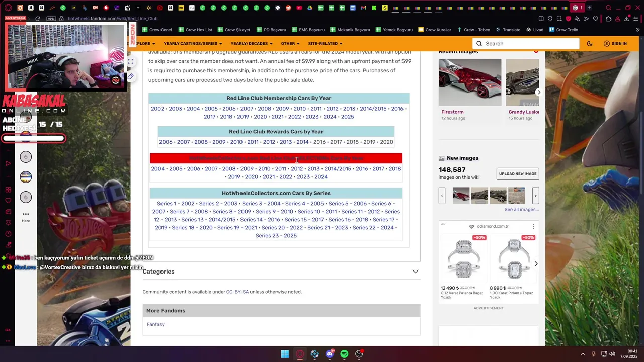The height and width of the screenshot is (362, 644).
Task: Click the SIGN IN button
Action: pos(615,44)
